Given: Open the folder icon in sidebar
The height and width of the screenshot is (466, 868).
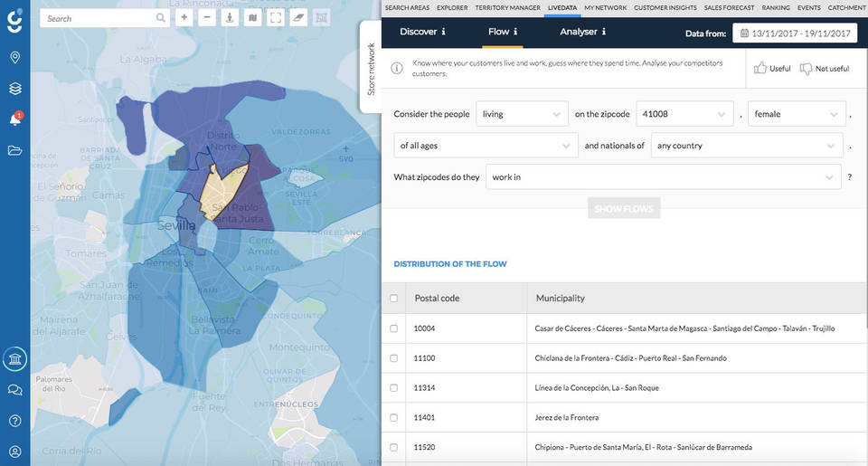Looking at the screenshot, I should [14, 150].
